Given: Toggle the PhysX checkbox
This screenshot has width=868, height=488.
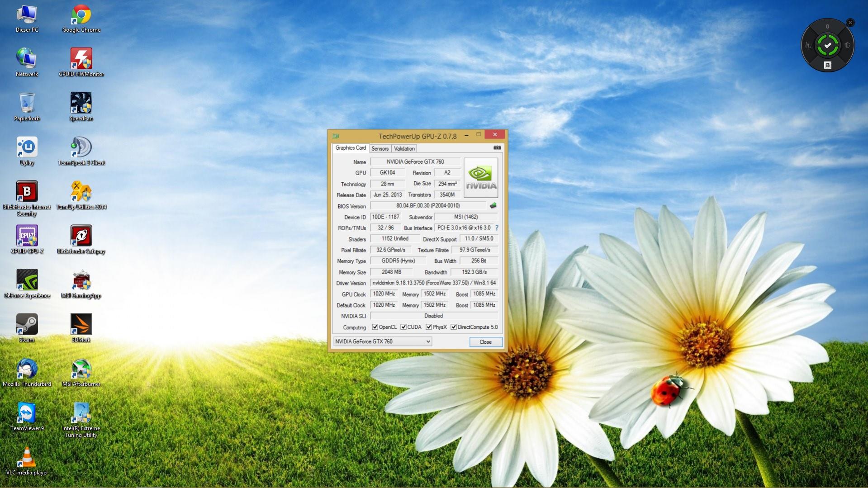Looking at the screenshot, I should coord(429,327).
